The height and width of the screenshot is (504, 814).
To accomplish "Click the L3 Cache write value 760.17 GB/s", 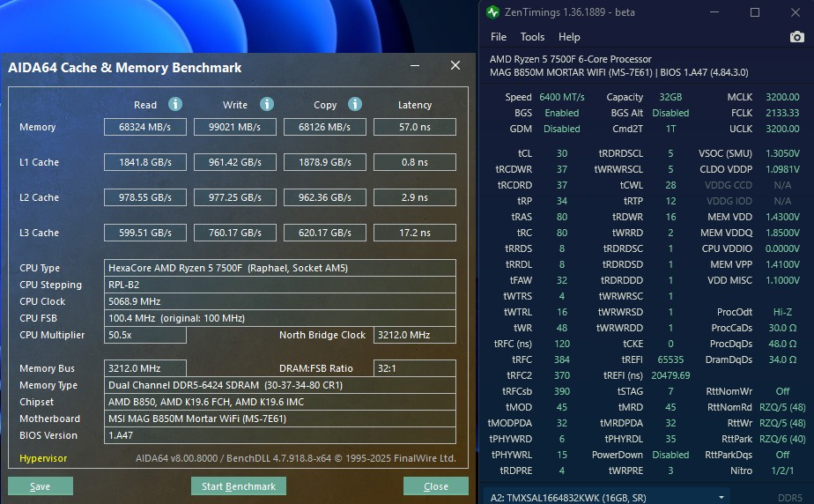I will 235,233.
